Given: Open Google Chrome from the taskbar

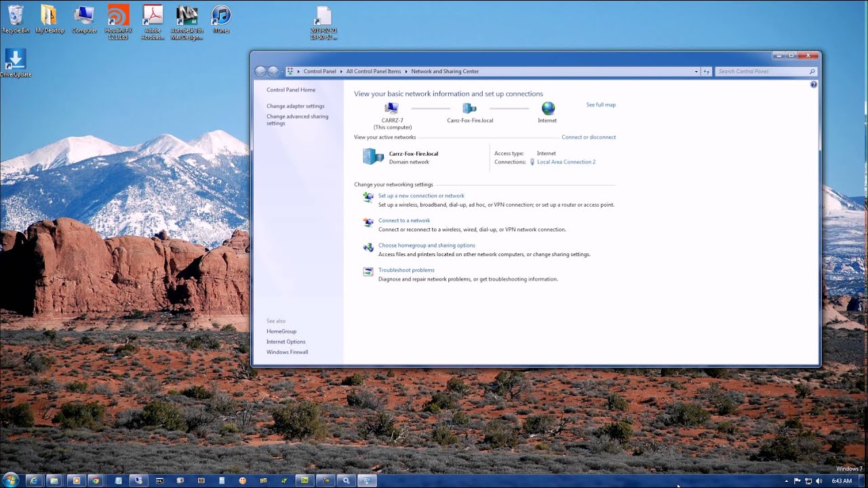Looking at the screenshot, I should click(x=96, y=481).
